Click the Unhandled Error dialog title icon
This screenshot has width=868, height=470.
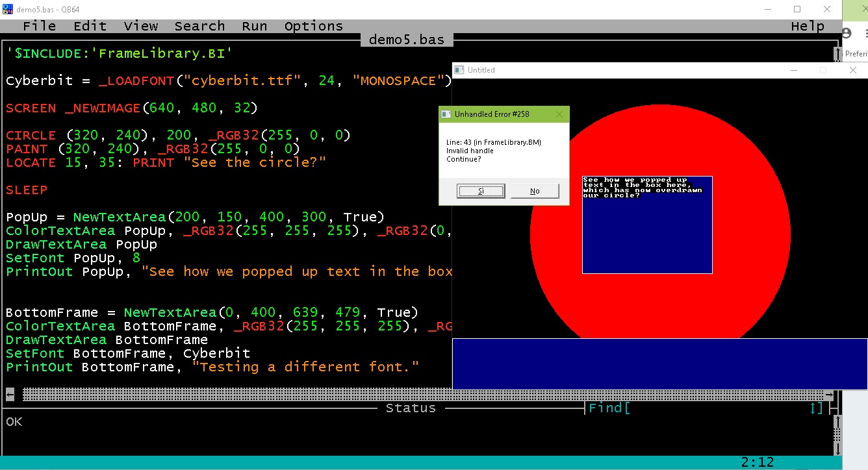[x=446, y=114]
